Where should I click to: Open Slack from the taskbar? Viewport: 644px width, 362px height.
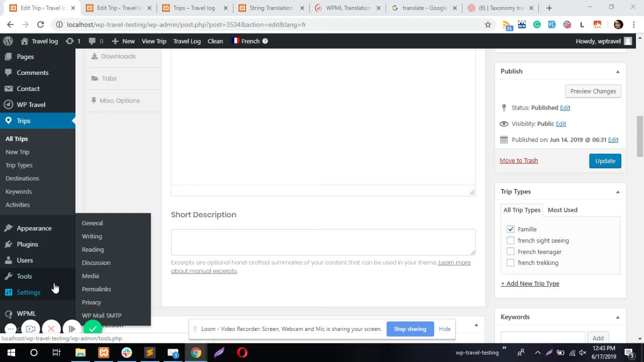tap(127, 352)
